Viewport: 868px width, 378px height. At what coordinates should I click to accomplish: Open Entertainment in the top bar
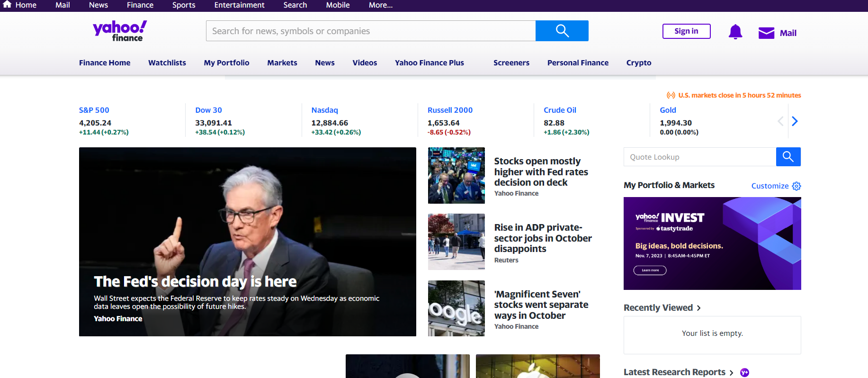239,5
